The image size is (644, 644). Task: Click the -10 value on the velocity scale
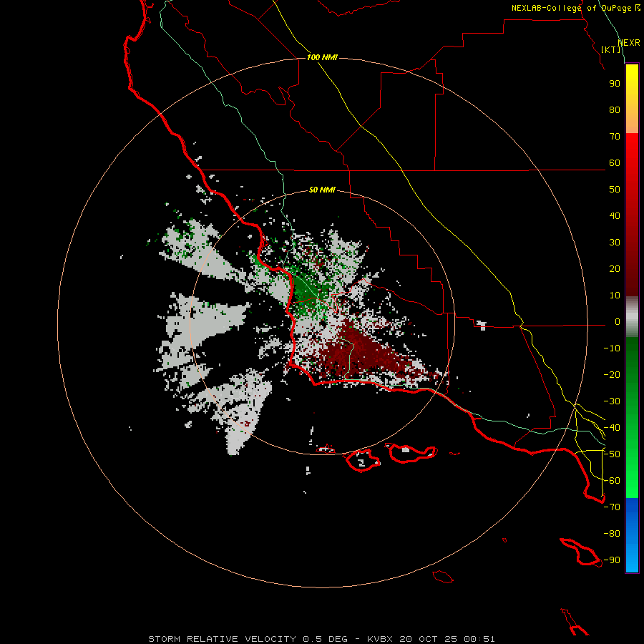612,348
